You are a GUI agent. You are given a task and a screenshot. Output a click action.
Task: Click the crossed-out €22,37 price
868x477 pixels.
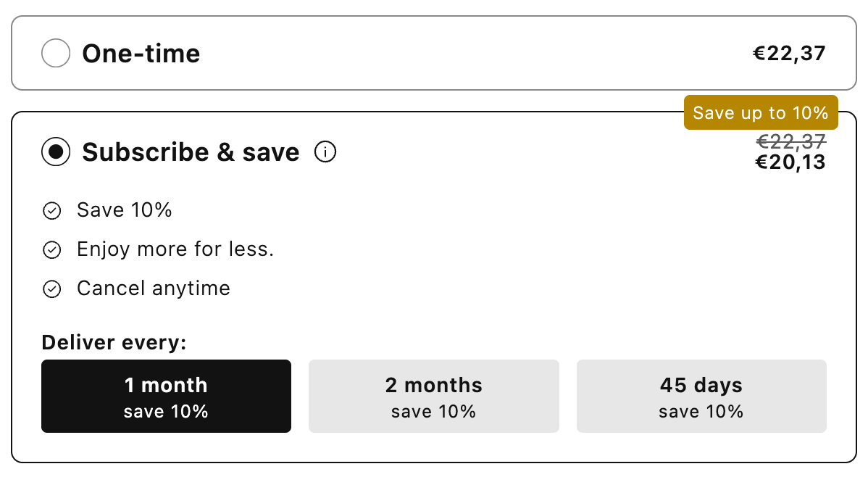(790, 141)
